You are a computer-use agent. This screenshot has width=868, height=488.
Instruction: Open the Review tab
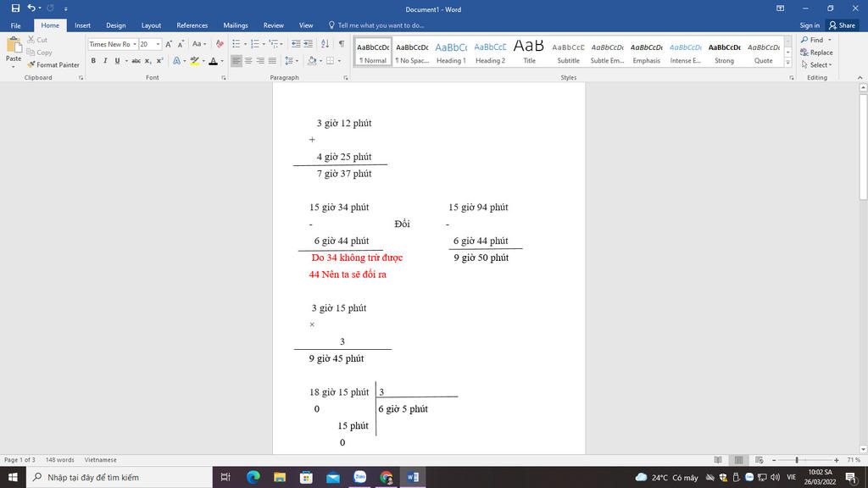[x=274, y=25]
